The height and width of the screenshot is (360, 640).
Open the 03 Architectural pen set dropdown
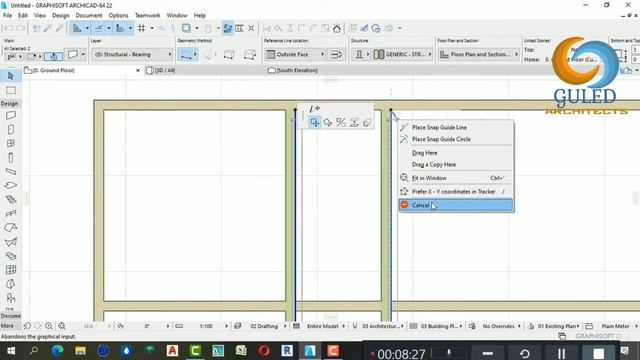[x=382, y=326]
